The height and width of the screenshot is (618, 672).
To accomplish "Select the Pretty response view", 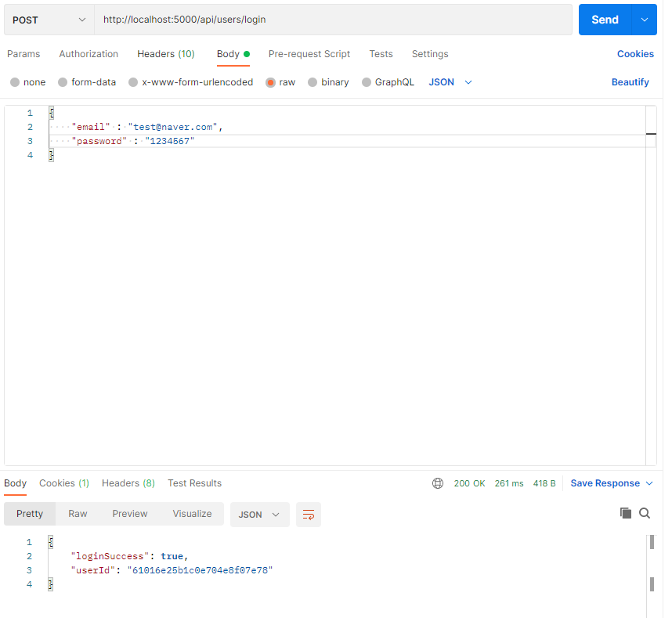I will [x=30, y=514].
